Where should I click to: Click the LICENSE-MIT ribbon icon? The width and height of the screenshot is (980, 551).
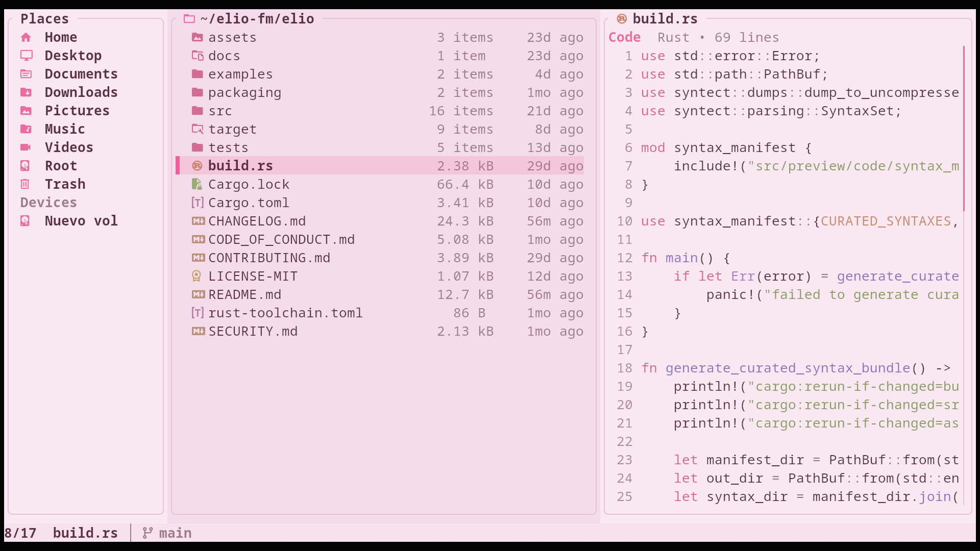point(197,276)
